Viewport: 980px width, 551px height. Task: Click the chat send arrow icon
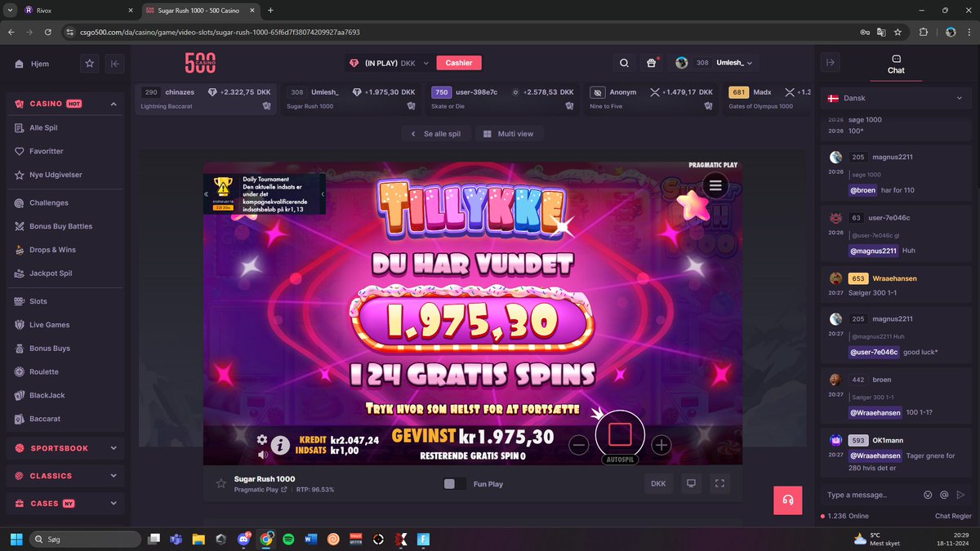[961, 495]
